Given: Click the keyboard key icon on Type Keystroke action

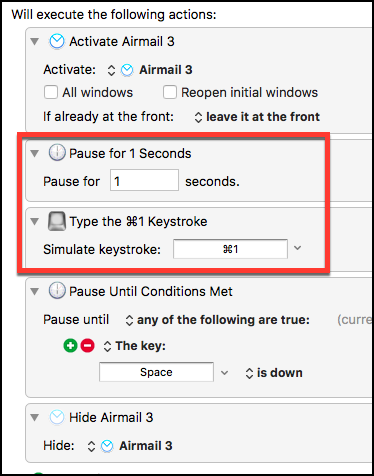Looking at the screenshot, I should click(57, 221).
